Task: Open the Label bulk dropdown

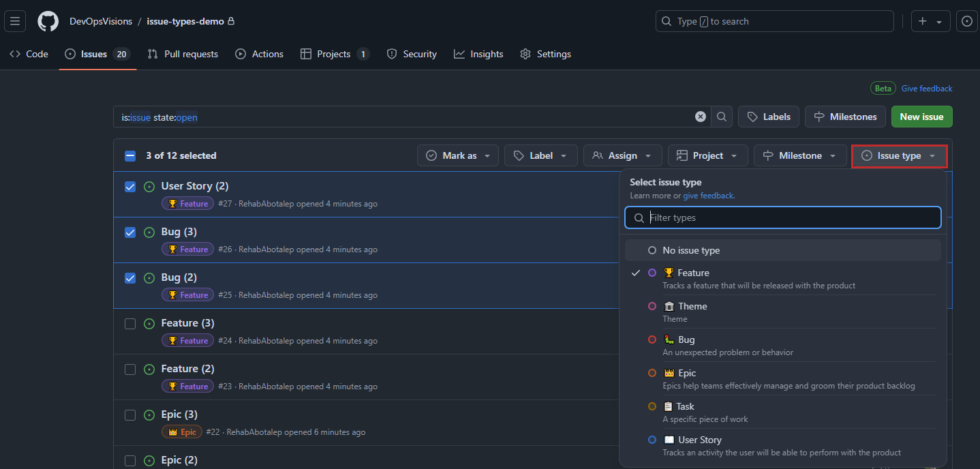Action: [x=541, y=155]
